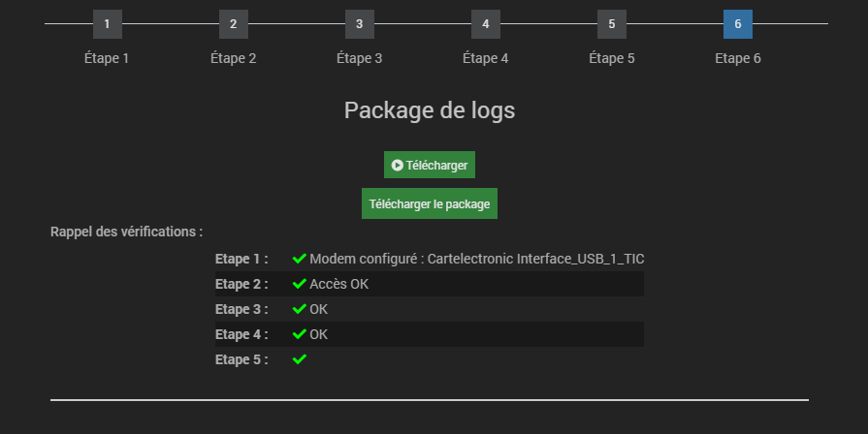Go to wizard step 1 square
868x434 pixels.
coord(107,24)
